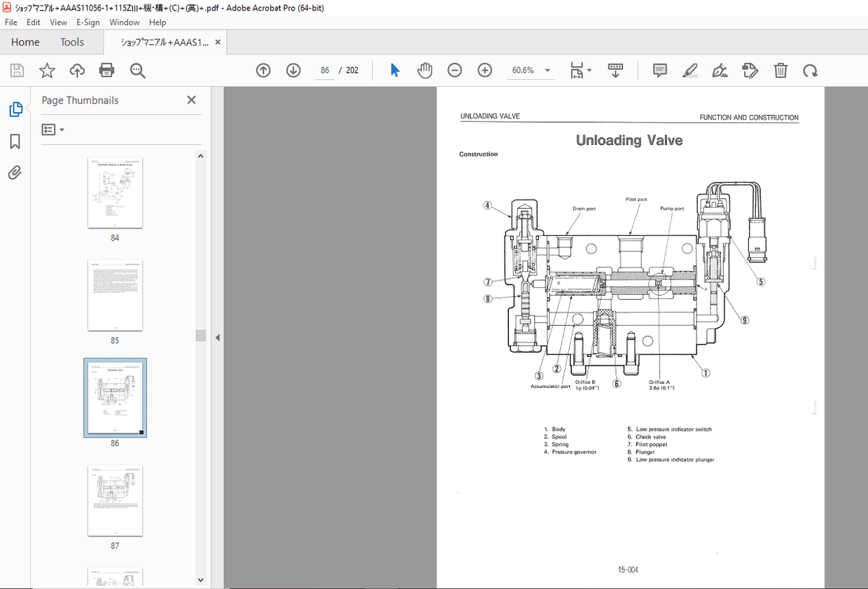This screenshot has height=589, width=868.
Task: Select the Highlight text tool
Action: click(x=689, y=70)
